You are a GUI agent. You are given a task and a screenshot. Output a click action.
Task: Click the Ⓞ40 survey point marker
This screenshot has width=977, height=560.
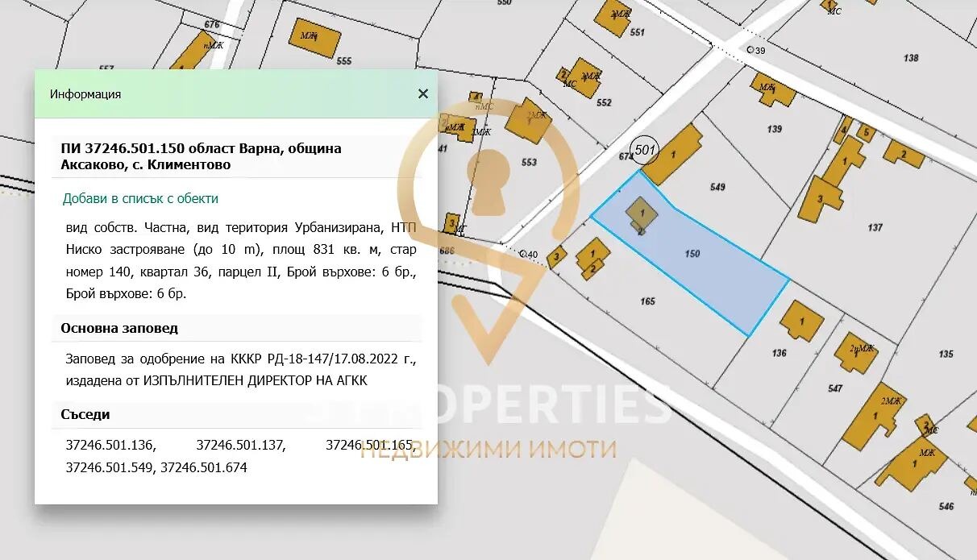[524, 253]
